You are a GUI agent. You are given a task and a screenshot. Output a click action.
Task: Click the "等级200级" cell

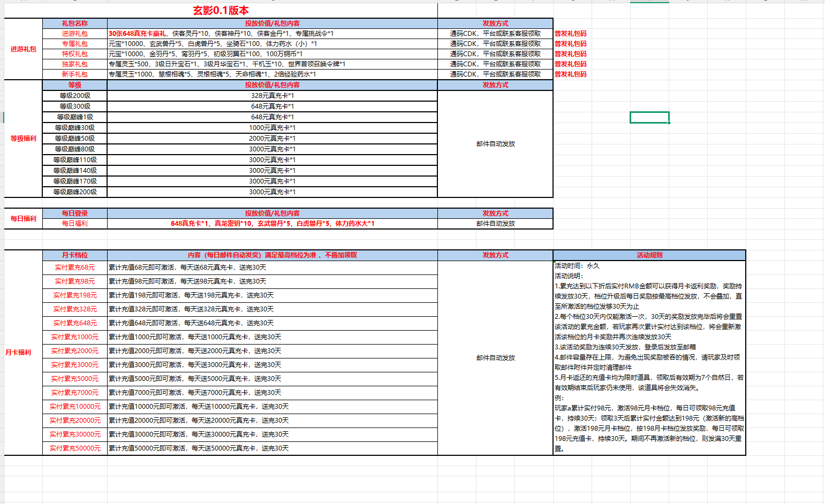tap(74, 96)
